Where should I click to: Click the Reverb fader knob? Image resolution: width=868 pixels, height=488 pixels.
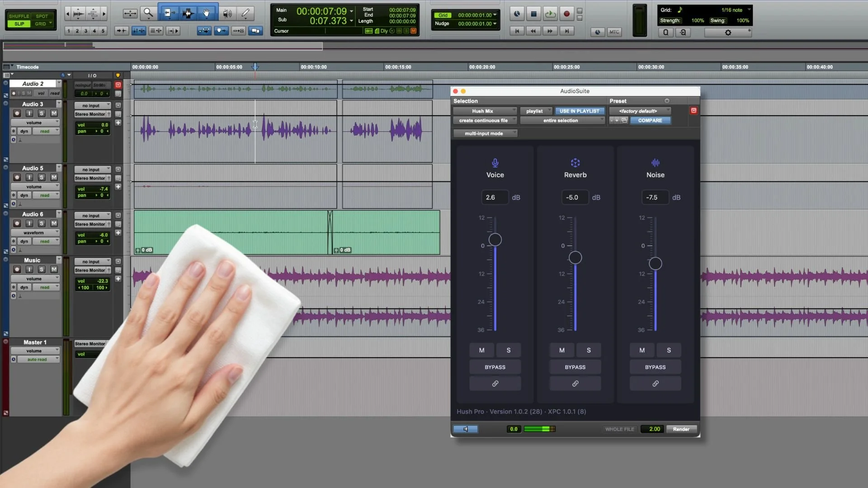pyautogui.click(x=575, y=258)
